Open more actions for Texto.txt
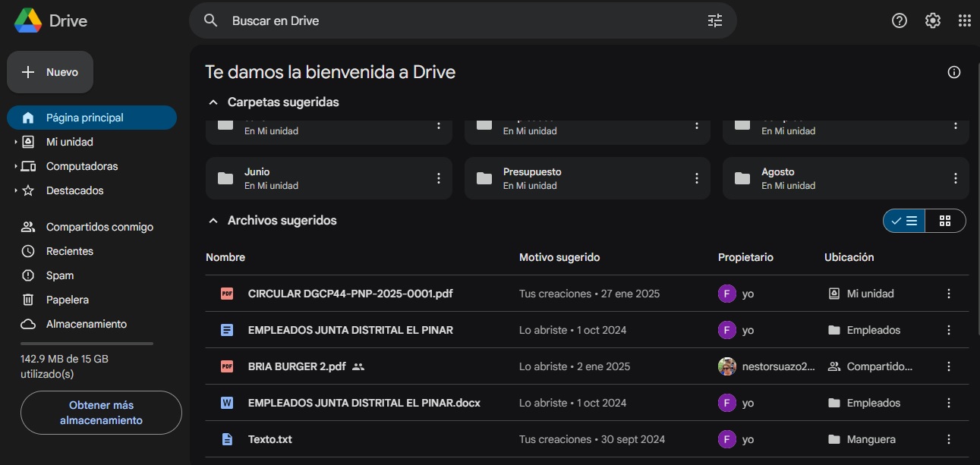The image size is (980, 465). 948,439
